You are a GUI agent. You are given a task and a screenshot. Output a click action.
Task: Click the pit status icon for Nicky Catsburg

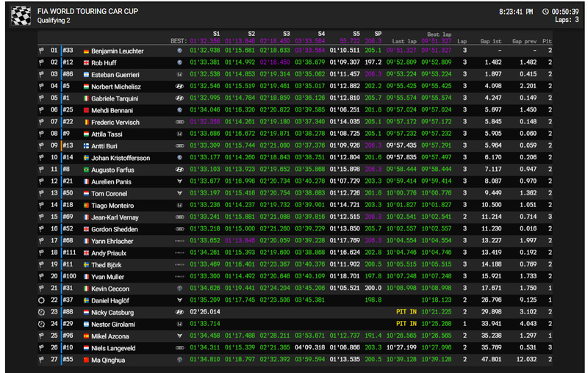41,312
